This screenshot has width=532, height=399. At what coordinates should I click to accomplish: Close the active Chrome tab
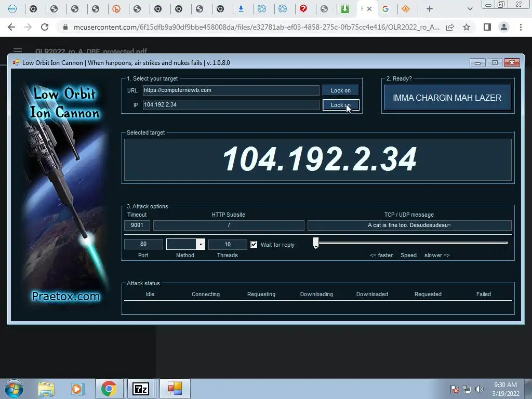pyautogui.click(x=369, y=9)
